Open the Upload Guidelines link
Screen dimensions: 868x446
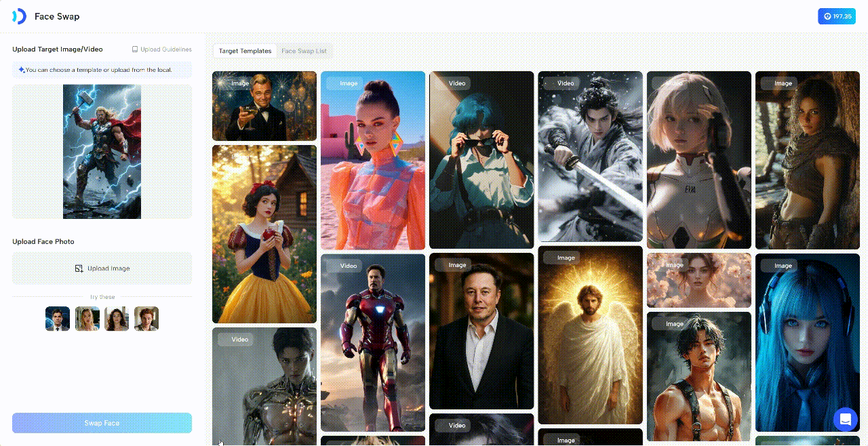click(x=162, y=49)
